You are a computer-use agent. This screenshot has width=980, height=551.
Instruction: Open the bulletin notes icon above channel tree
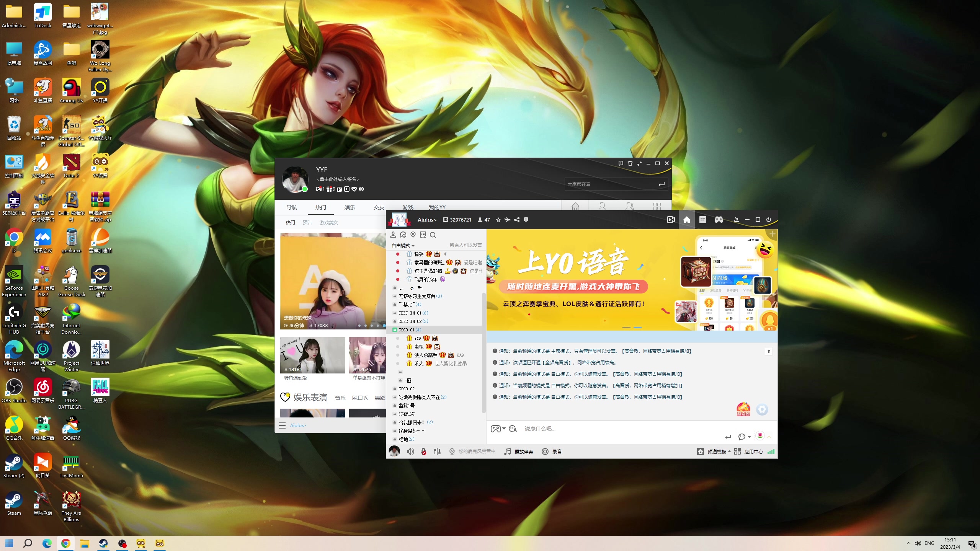coord(423,235)
